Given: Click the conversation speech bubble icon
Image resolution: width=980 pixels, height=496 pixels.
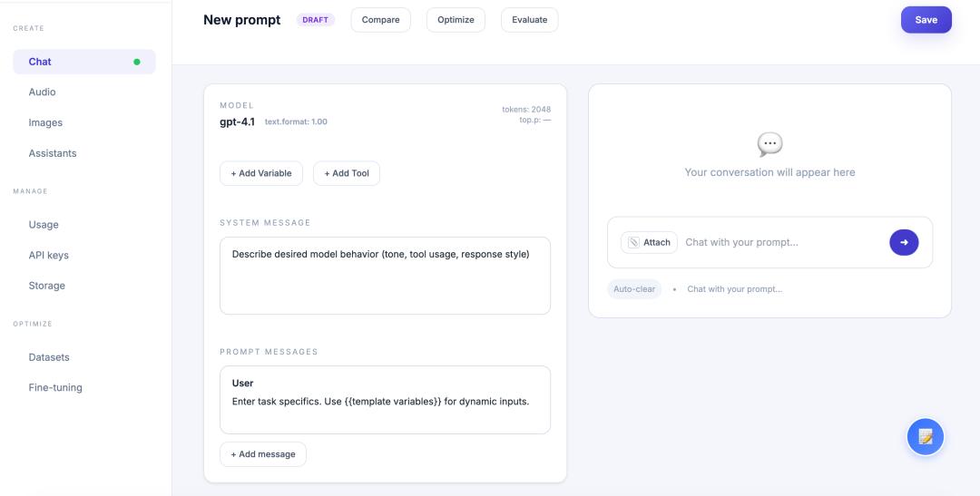Looking at the screenshot, I should tap(769, 144).
